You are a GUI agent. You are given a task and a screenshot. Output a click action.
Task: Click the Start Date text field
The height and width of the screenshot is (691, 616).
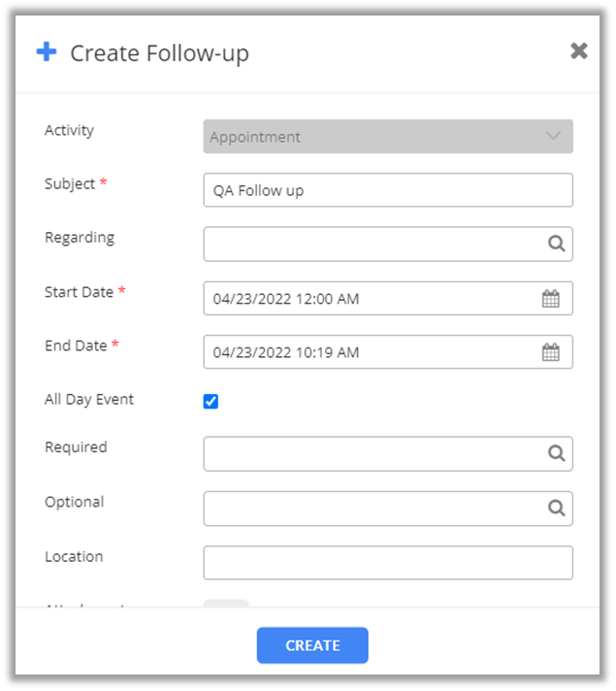coord(369,299)
